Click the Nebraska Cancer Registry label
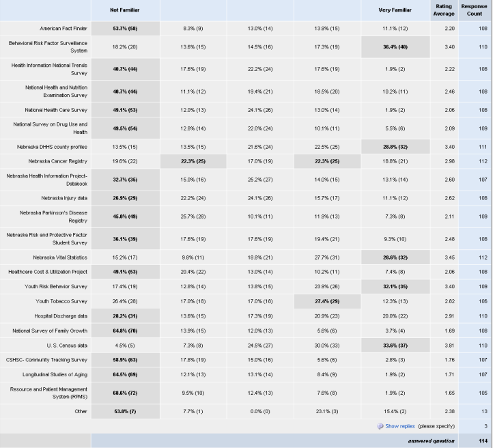The height and width of the screenshot is (448, 495). (x=58, y=161)
